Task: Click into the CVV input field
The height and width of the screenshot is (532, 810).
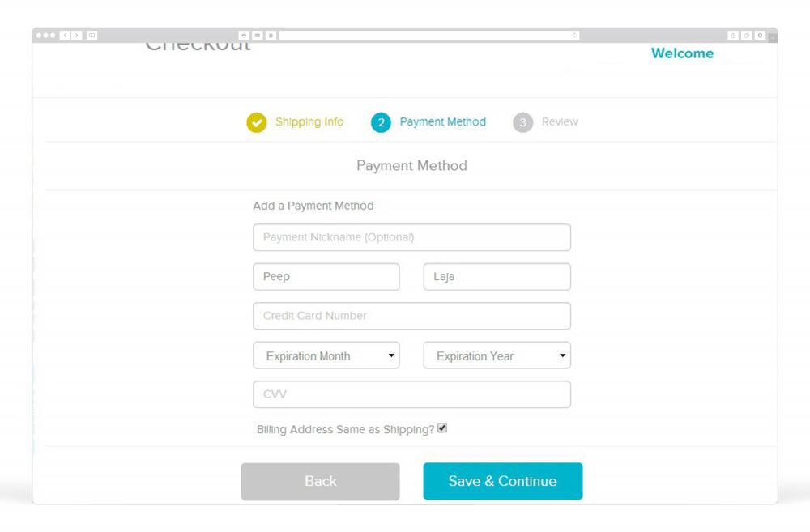Action: pos(411,394)
